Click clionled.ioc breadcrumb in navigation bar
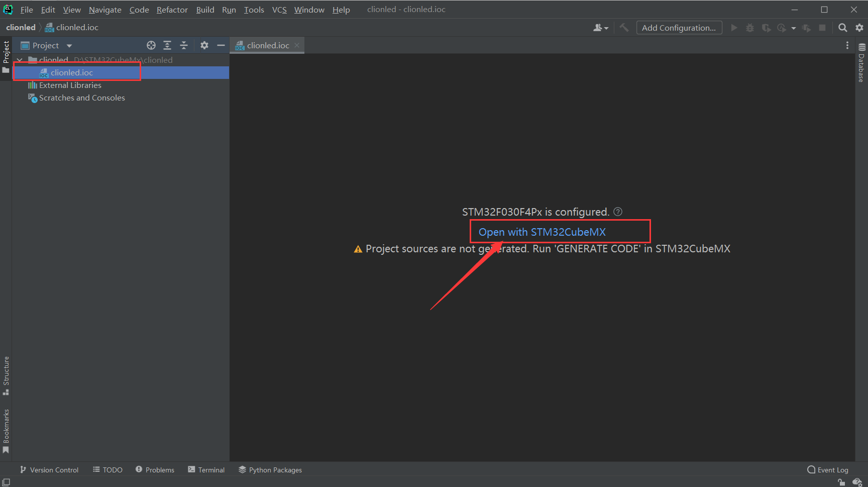The width and height of the screenshot is (868, 487). point(72,27)
